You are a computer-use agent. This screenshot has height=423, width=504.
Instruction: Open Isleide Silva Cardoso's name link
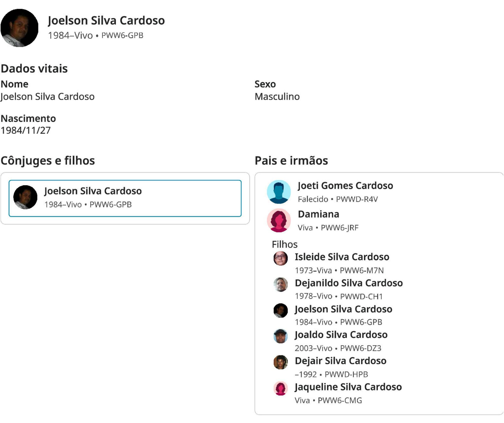[342, 257]
